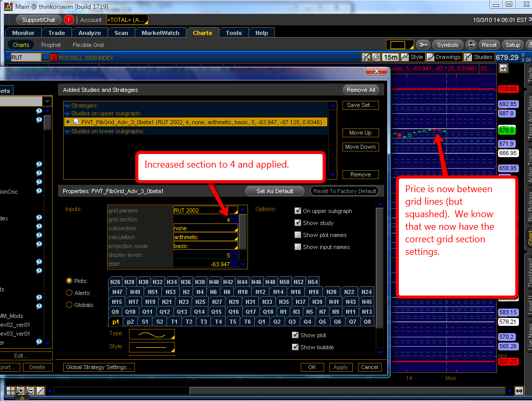This screenshot has width=532, height=401.
Task: Open the grid params RUT 2002 dropdown
Action: click(205, 210)
